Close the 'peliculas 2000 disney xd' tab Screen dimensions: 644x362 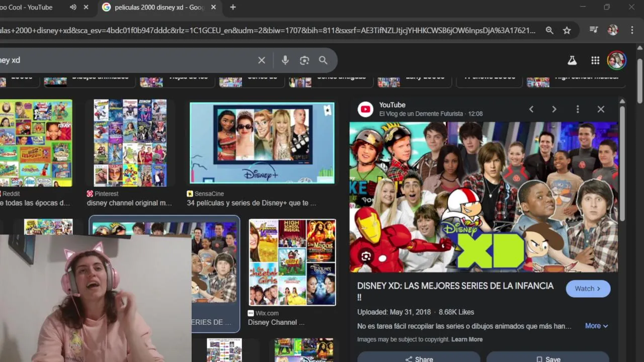(213, 7)
